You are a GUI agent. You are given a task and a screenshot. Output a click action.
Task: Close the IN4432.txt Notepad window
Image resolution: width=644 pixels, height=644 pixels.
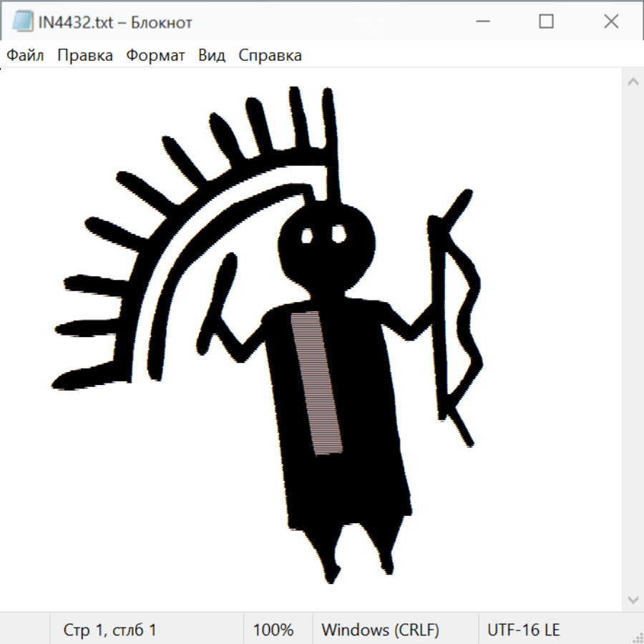point(611,22)
